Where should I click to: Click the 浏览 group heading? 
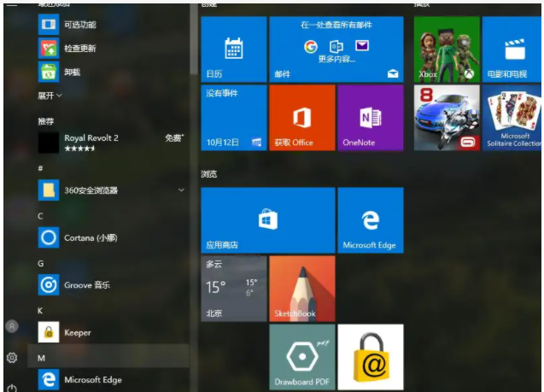pos(209,174)
